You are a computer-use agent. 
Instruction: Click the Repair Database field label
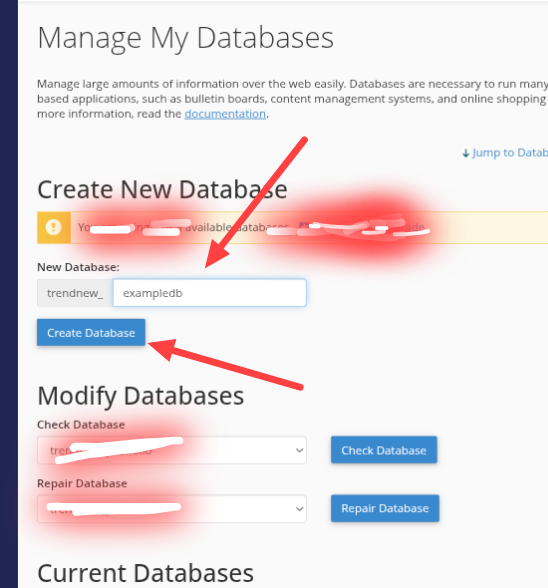pyautogui.click(x=82, y=483)
